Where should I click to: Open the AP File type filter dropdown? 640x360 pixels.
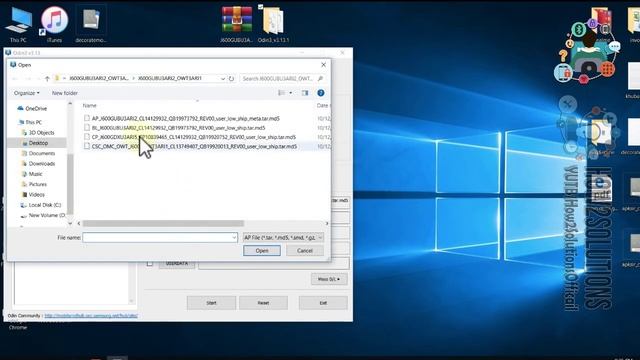point(283,237)
